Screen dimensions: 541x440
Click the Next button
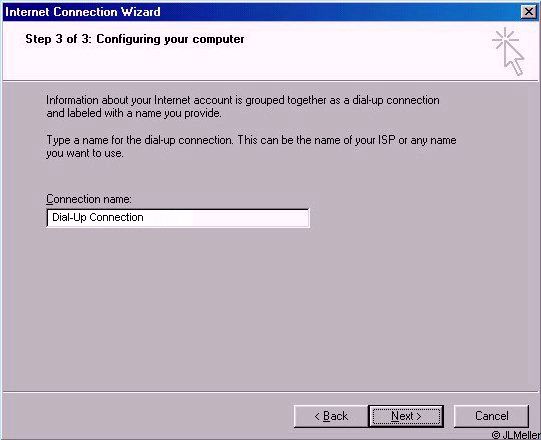coord(406,416)
